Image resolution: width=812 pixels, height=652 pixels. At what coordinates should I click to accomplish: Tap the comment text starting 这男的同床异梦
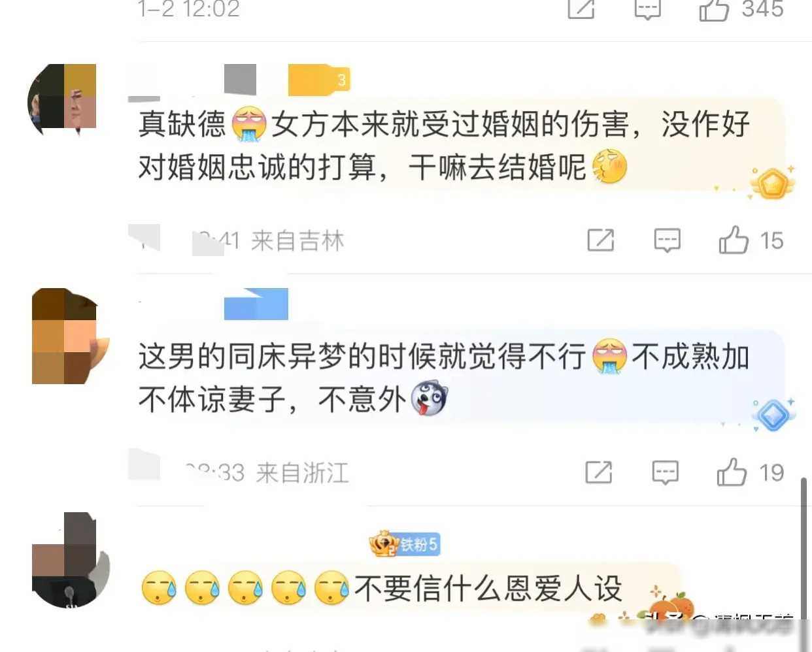pos(444,378)
